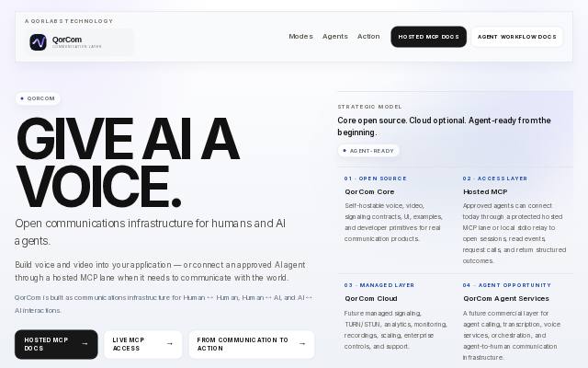Click 'Self-hostable voice, video' description text
Image resolution: width=588 pixels, height=368 pixels.
393,222
